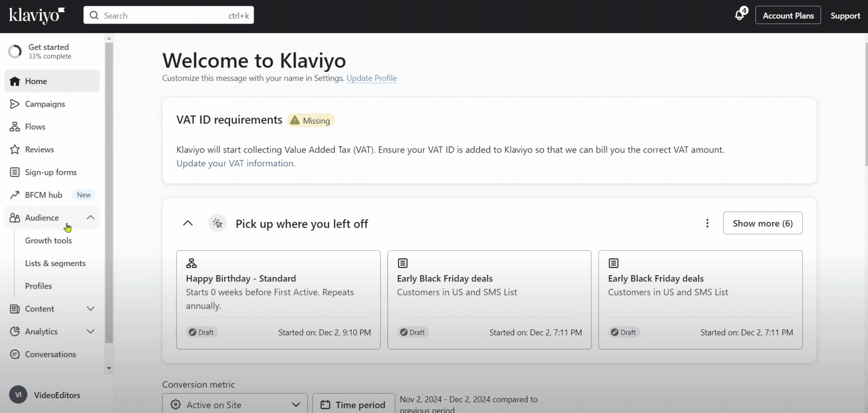
Task: Click the Conversations chat icon
Action: point(14,354)
